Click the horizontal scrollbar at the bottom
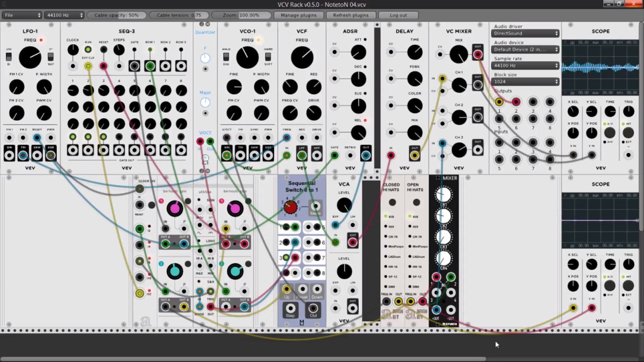This screenshot has height=362, width=644. point(243,359)
